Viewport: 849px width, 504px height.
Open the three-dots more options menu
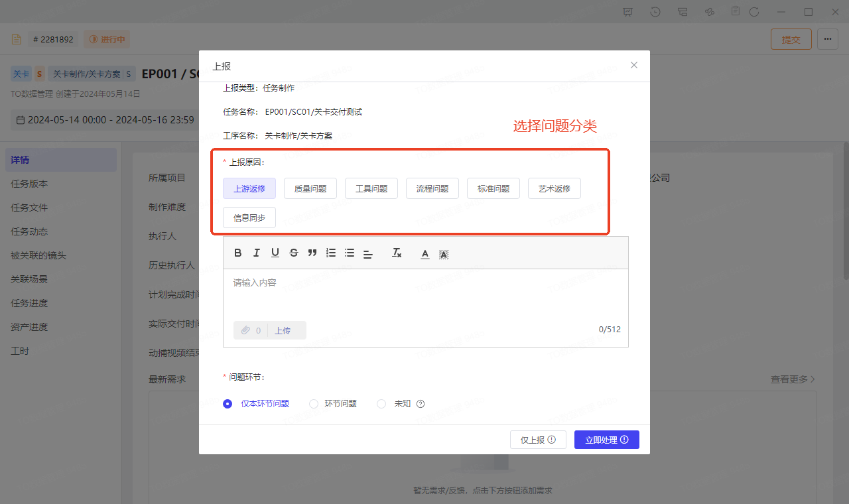click(827, 39)
